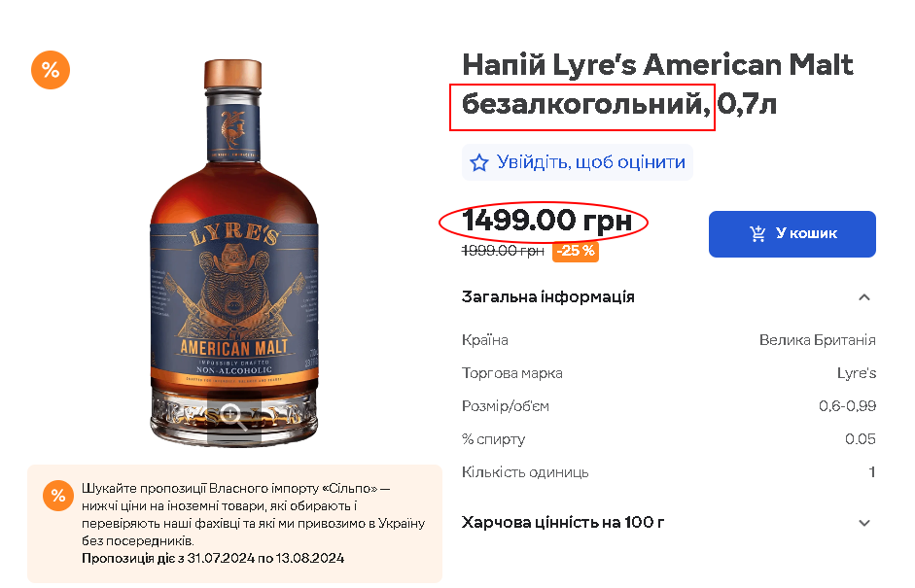Screen dimensions: 915x588
Task: Click the Lyre's bottle product image
Action: tap(233, 252)
